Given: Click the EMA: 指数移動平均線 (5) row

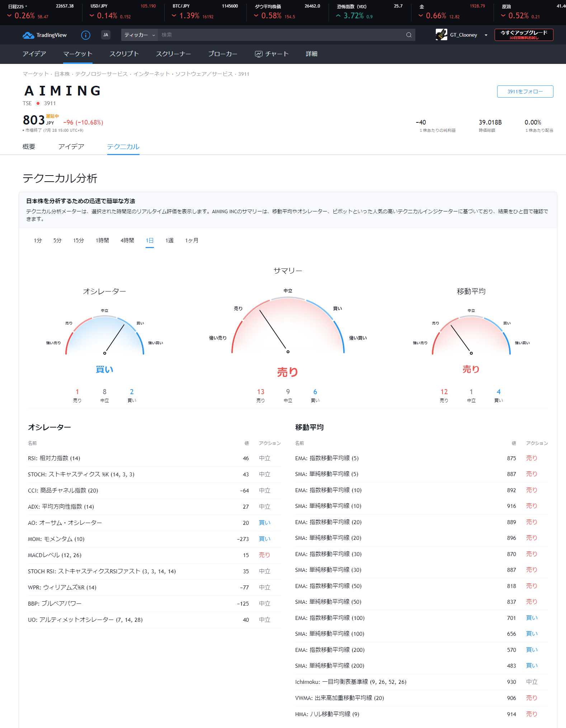Looking at the screenshot, I should [421, 458].
